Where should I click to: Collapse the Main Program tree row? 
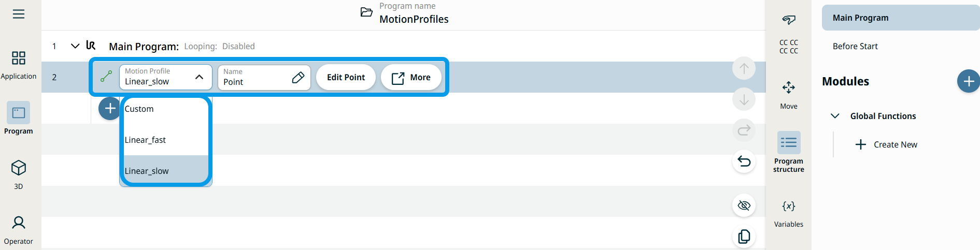tap(75, 46)
